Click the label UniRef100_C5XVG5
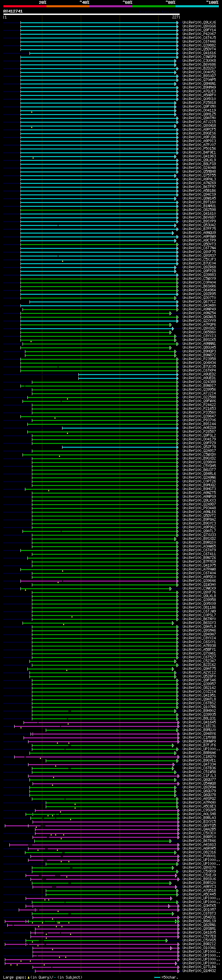This screenshot has height=980, width=222. tap(199, 940)
